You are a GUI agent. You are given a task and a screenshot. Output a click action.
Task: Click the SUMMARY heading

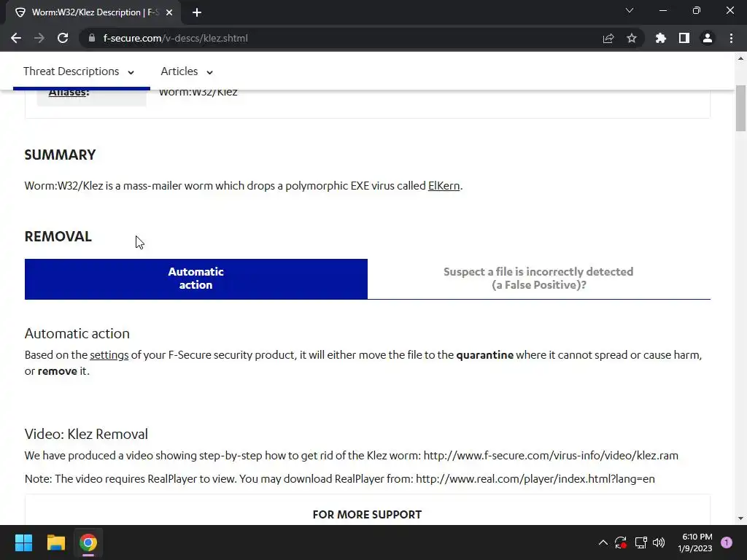tap(60, 155)
